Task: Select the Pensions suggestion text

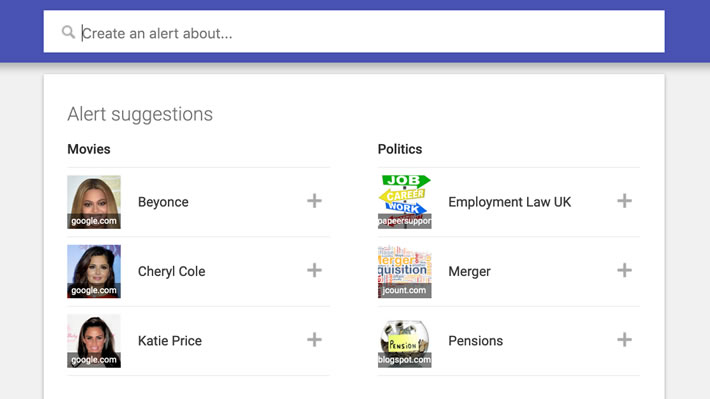Action: (475, 341)
